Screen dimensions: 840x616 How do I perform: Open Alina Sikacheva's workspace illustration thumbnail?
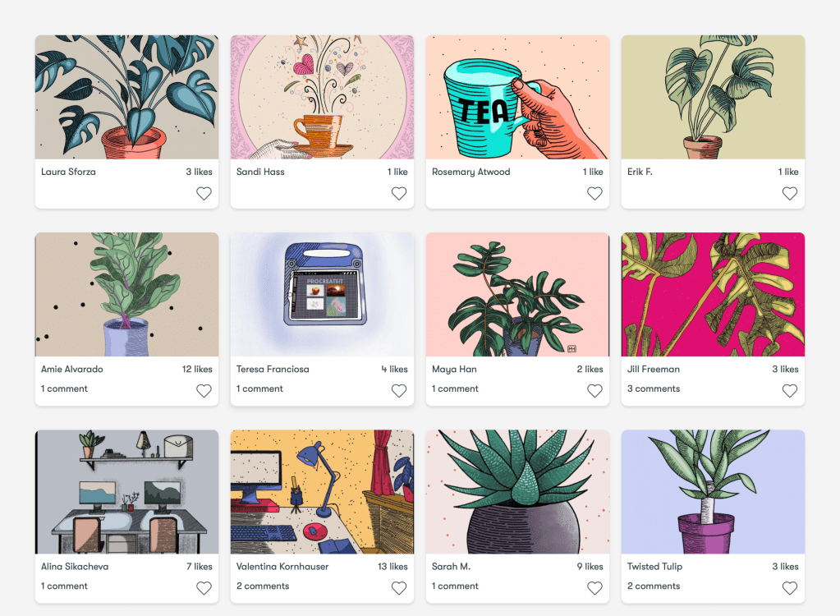pos(127,492)
